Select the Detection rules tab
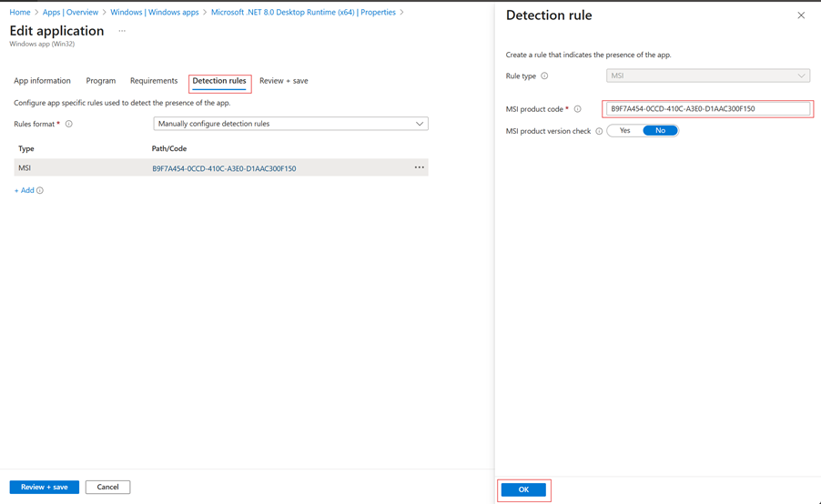 coord(218,81)
